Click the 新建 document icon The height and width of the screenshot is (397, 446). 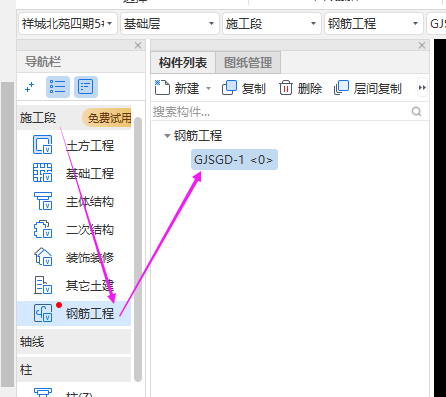coord(162,88)
